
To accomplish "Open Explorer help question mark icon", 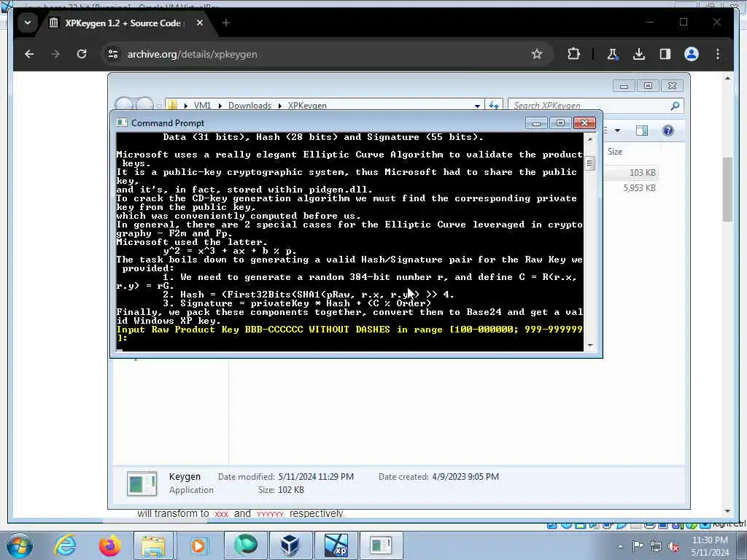I will [668, 131].
